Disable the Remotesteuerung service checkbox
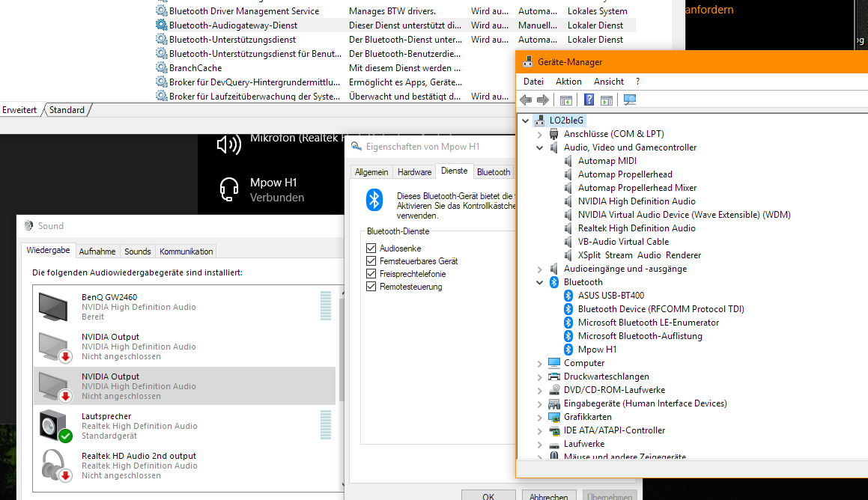This screenshot has height=500, width=868. point(371,287)
